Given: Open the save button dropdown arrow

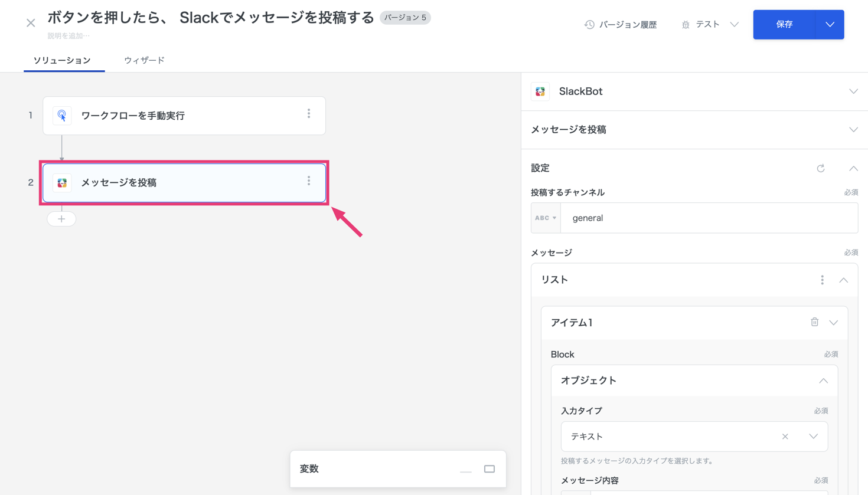Looking at the screenshot, I should [x=830, y=25].
